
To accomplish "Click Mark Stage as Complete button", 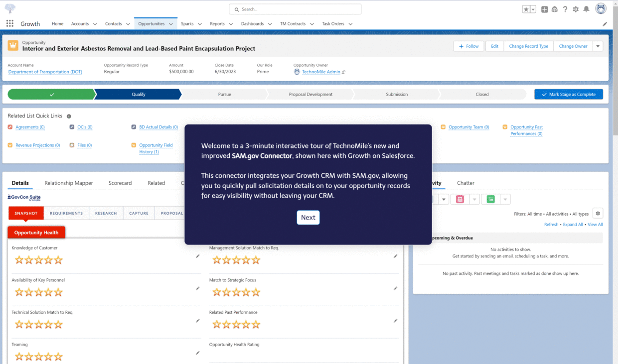I will [569, 94].
